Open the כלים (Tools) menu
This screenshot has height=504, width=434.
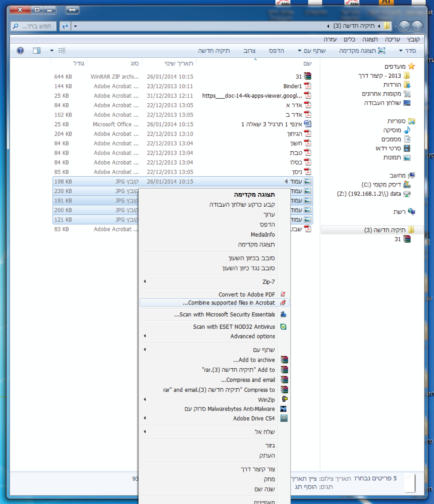click(x=349, y=39)
